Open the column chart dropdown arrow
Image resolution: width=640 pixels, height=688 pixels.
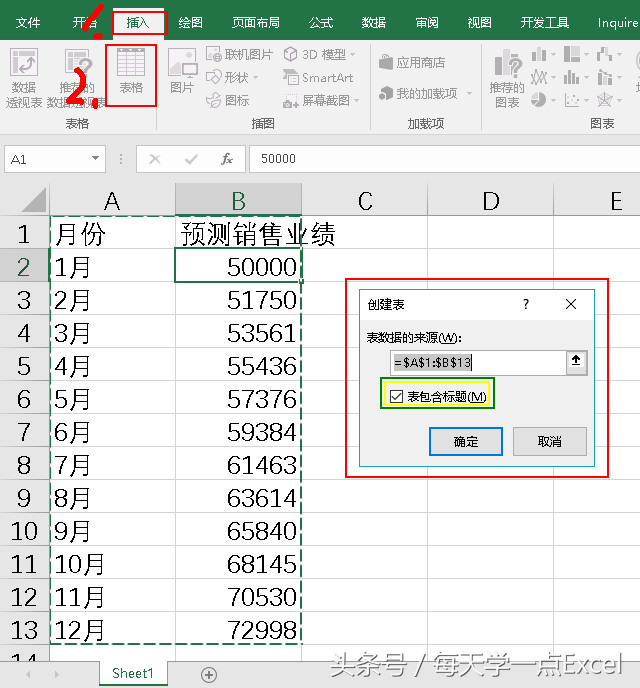[x=554, y=55]
